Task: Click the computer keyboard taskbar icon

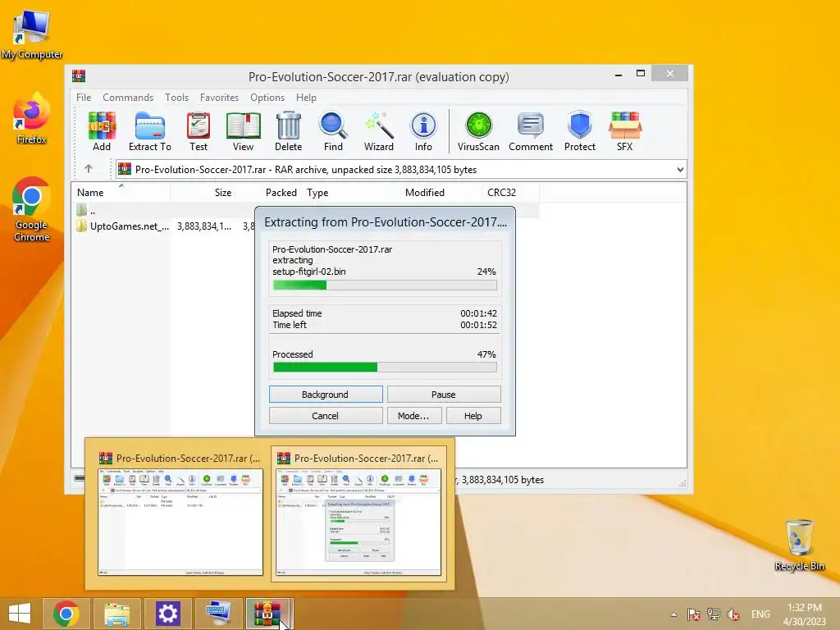Action: [x=218, y=614]
